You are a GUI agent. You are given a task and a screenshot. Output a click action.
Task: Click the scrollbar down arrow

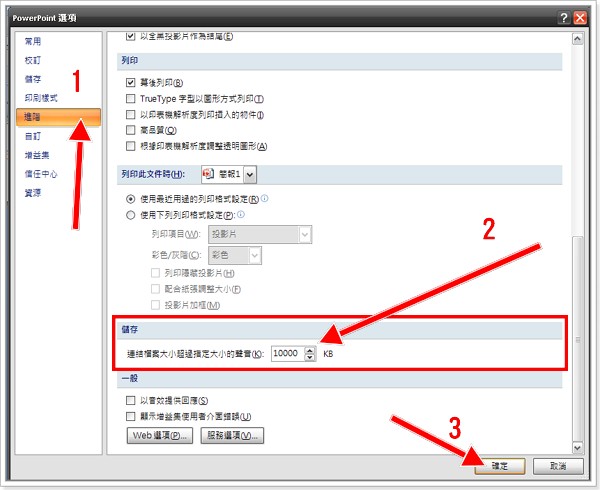tap(577, 447)
